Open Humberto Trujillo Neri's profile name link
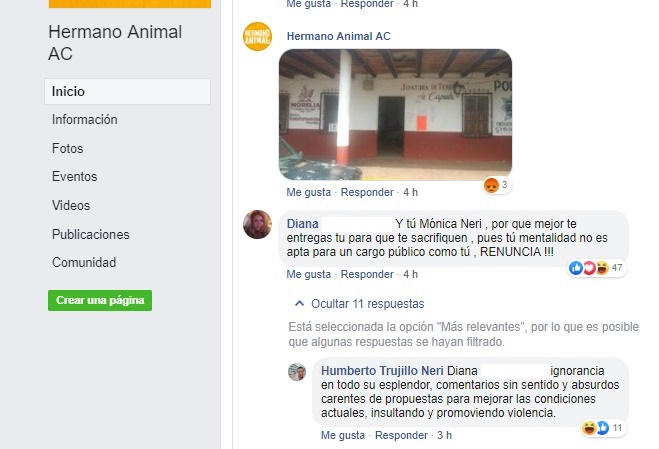659x449 pixels. click(382, 371)
